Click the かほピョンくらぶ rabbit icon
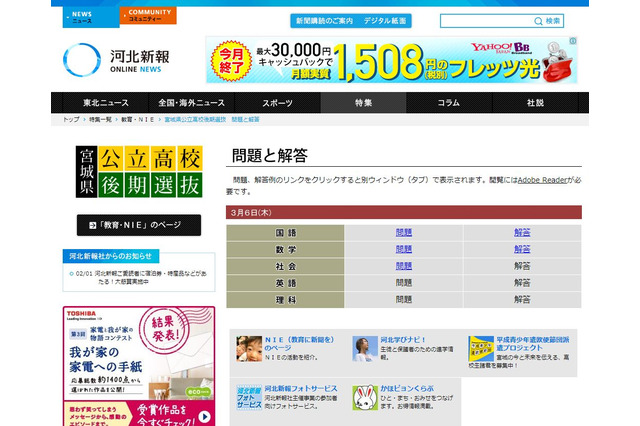Image resolution: width=640 pixels, height=426 pixels. coord(365,397)
